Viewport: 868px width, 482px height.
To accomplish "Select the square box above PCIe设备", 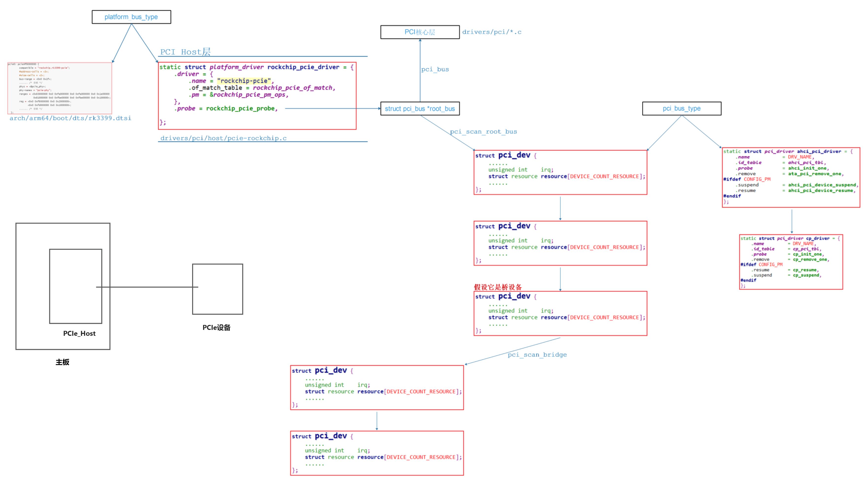I will coord(218,289).
